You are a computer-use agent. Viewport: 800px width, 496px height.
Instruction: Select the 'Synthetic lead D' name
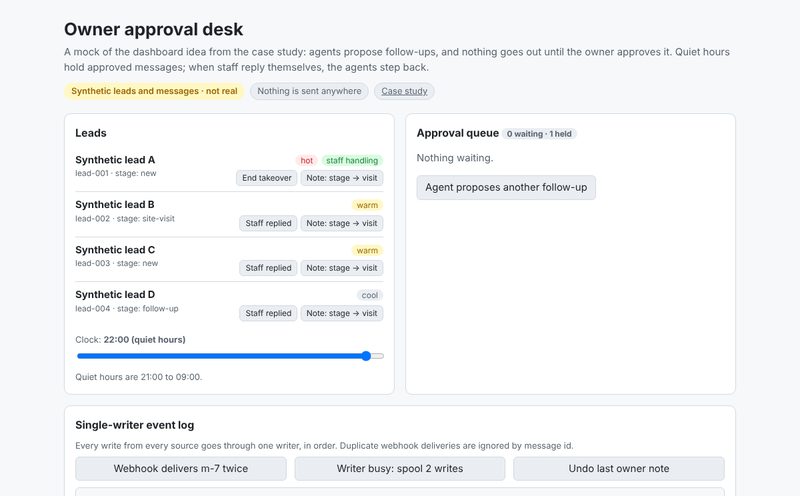[x=115, y=295]
